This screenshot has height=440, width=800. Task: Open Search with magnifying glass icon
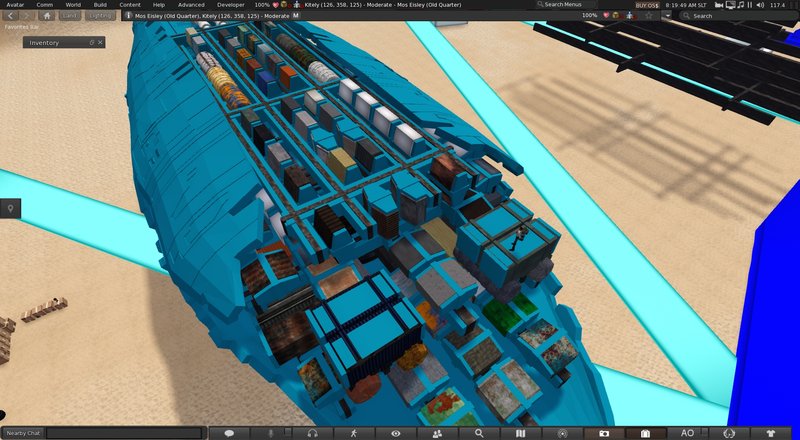479,433
